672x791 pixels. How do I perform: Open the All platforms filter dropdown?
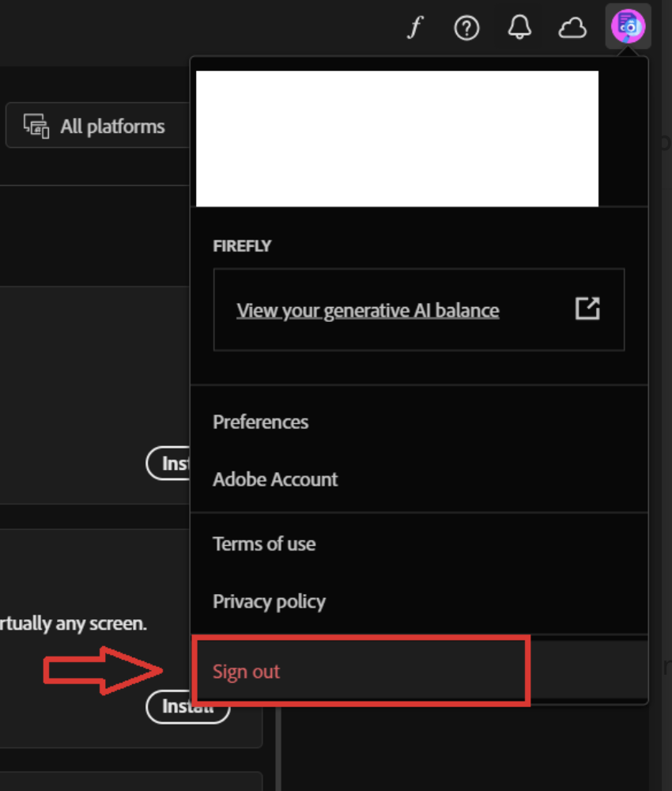95,125
